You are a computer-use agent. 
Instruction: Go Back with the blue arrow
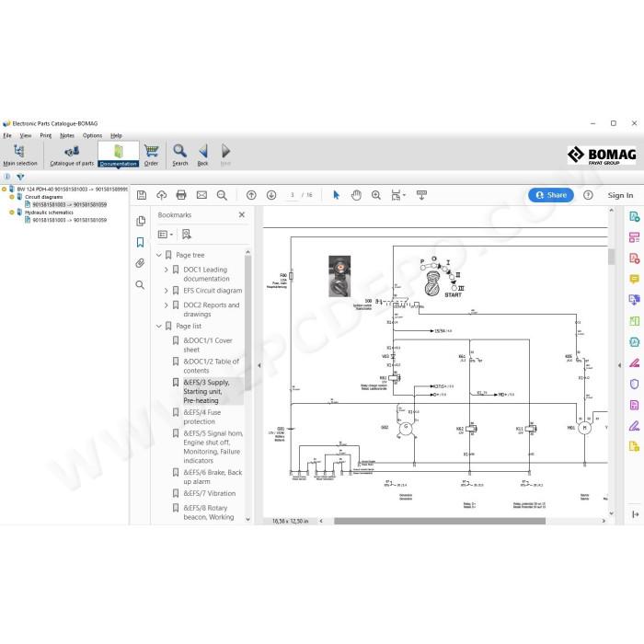[203, 155]
